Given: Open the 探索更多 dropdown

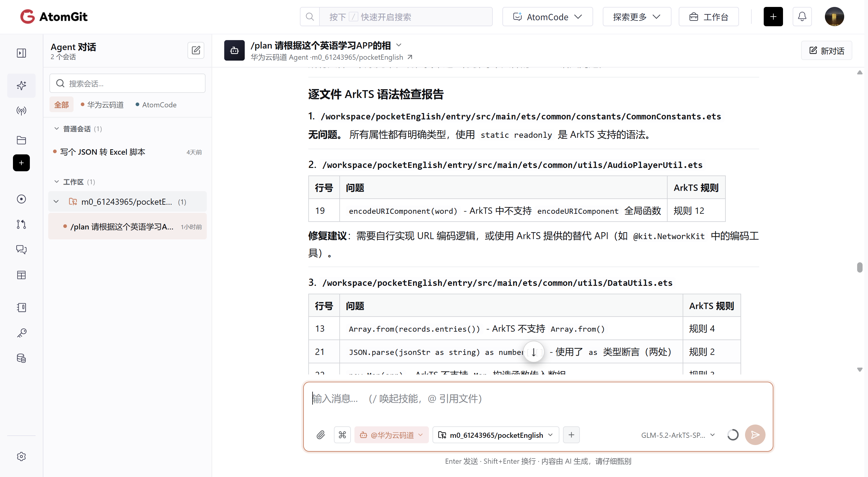Looking at the screenshot, I should click(637, 17).
